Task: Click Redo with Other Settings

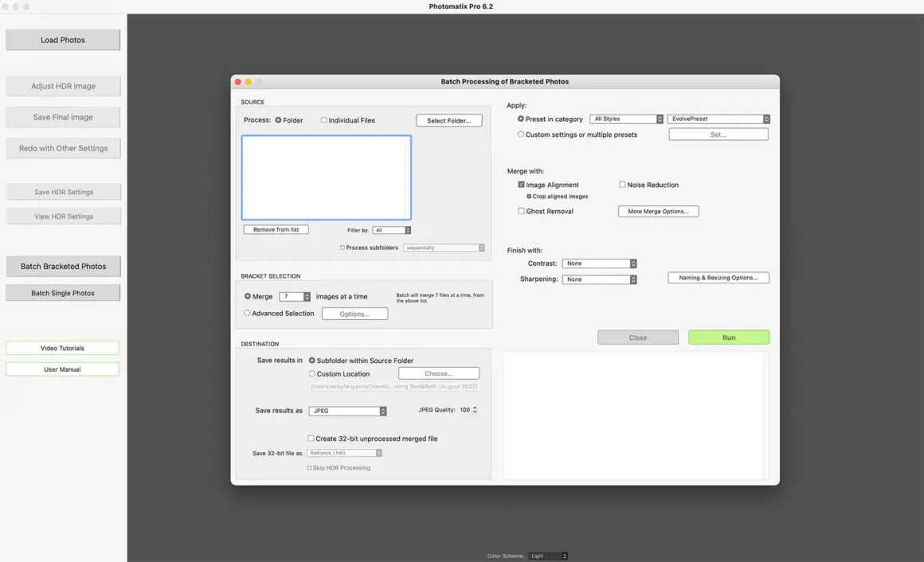Action: coord(63,148)
